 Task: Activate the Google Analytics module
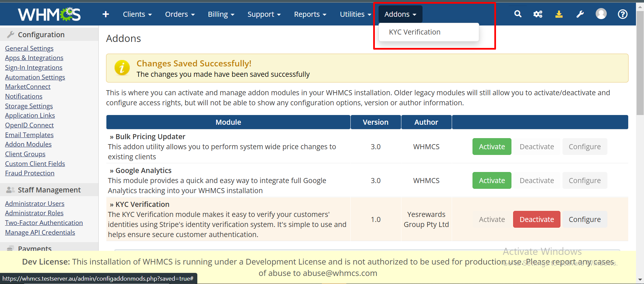tap(492, 180)
